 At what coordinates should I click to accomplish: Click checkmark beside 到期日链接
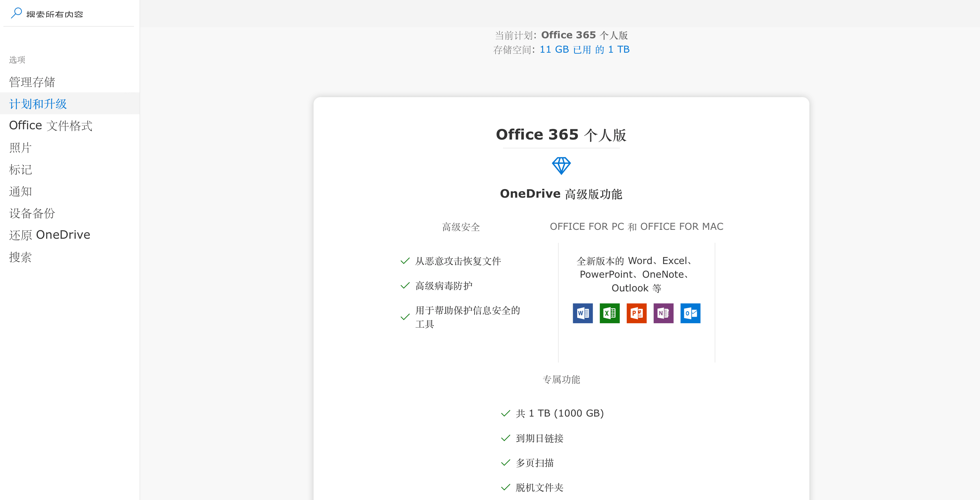pos(506,438)
